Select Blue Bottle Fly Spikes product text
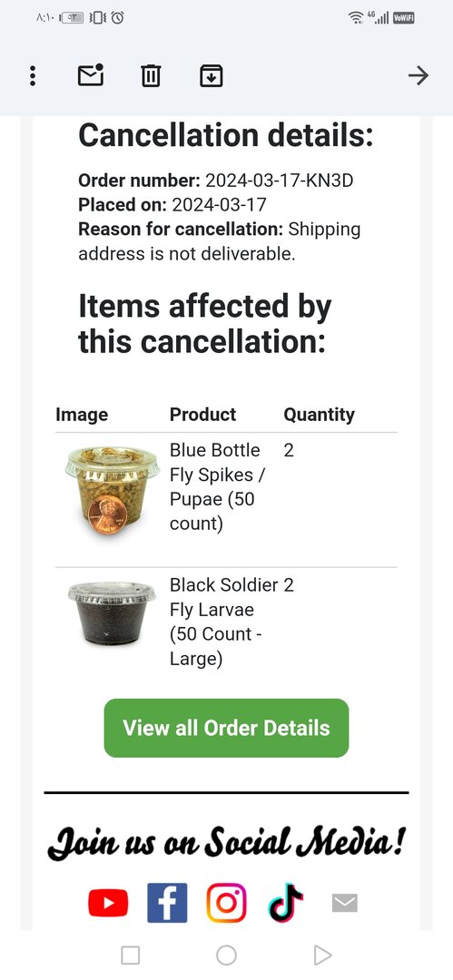Screen dimensions: 453x980 tap(218, 487)
